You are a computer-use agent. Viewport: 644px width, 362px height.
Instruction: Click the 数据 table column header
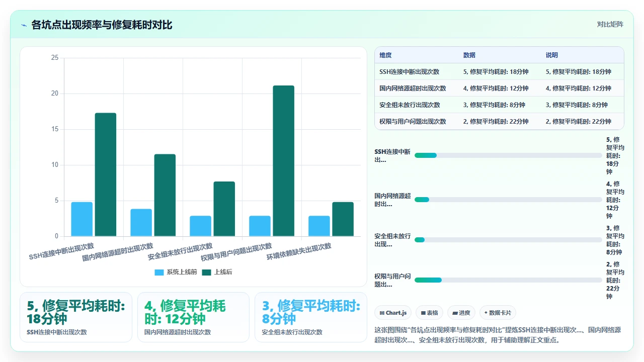point(469,55)
